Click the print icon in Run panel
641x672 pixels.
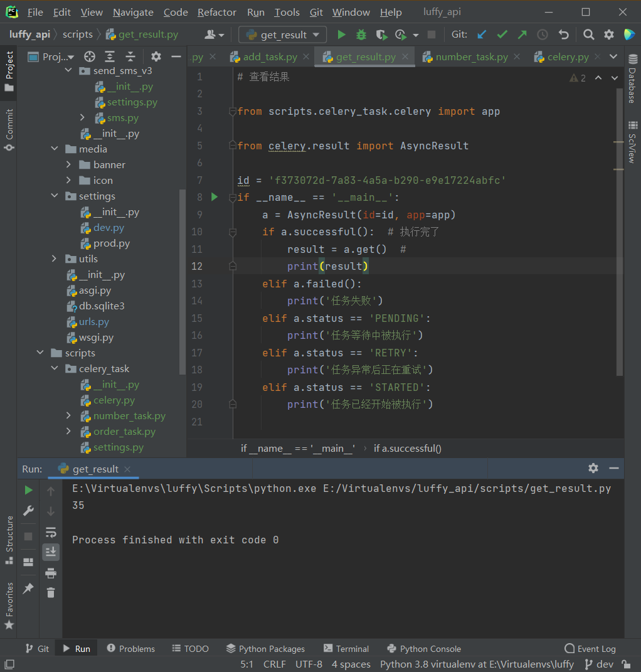pos(51,572)
